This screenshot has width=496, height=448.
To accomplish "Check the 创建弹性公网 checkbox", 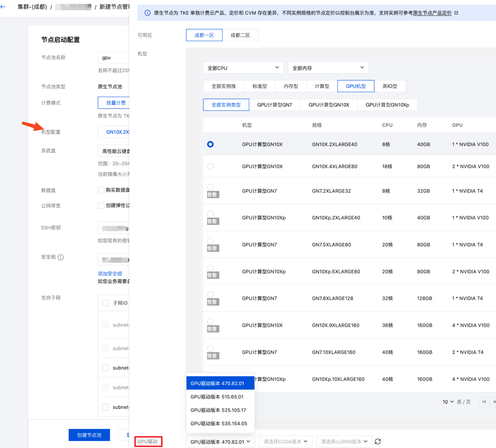I will (x=101, y=206).
